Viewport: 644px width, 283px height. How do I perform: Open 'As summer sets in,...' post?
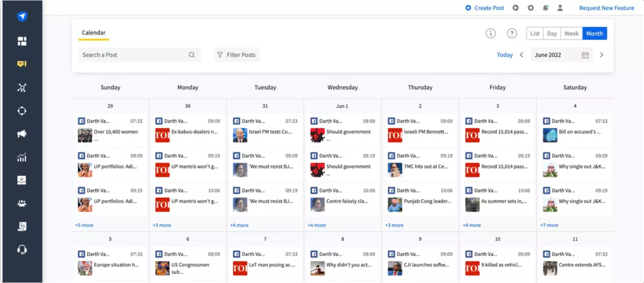[497, 200]
